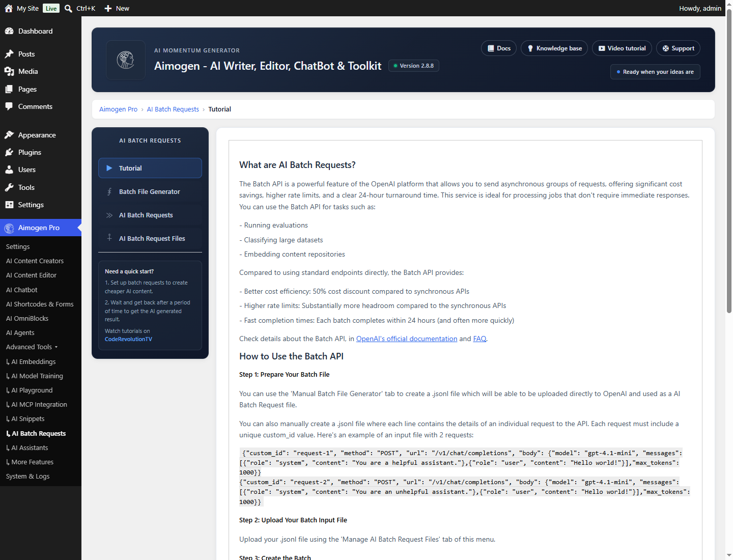The height and width of the screenshot is (560, 733).
Task: Click the 'Step 1: Prepare Your Batch File' text
Action: (x=284, y=374)
